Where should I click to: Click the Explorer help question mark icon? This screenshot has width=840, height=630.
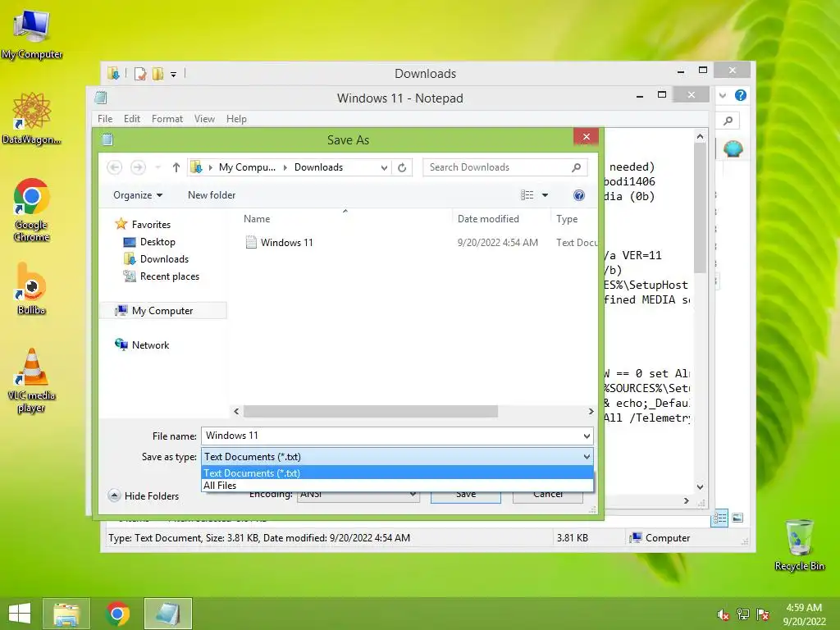pyautogui.click(x=741, y=95)
